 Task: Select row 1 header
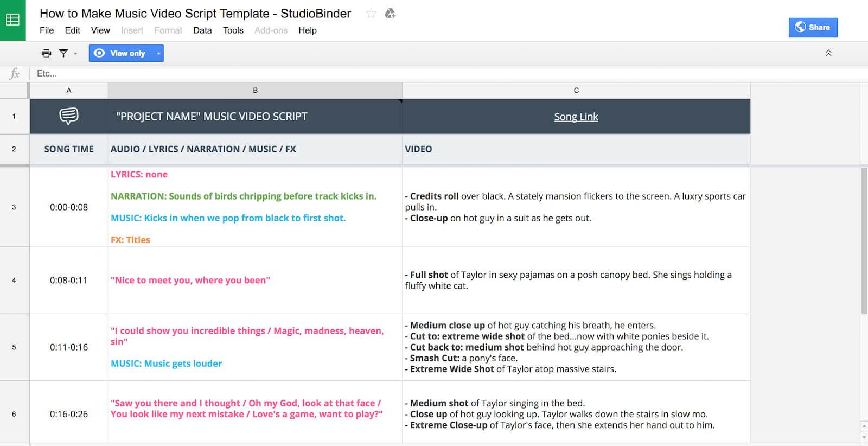pyautogui.click(x=14, y=116)
